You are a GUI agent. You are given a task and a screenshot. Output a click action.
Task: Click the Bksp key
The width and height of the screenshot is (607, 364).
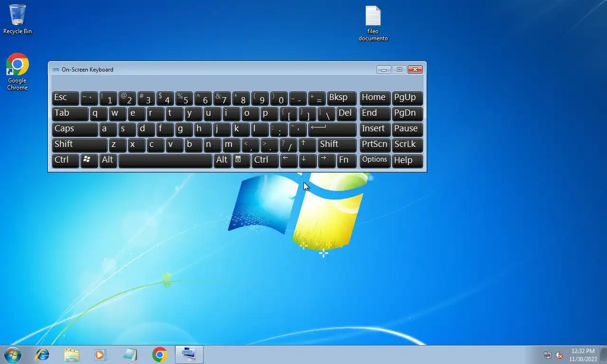point(342,98)
